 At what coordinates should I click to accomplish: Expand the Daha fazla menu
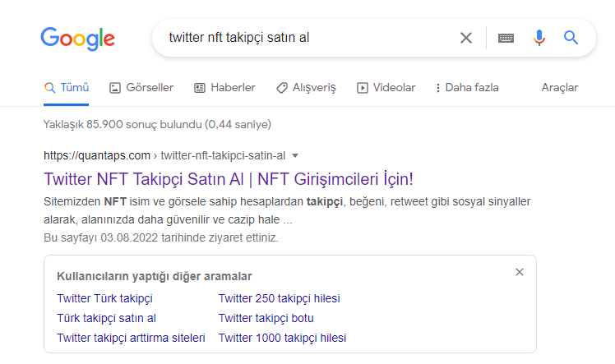(x=467, y=87)
